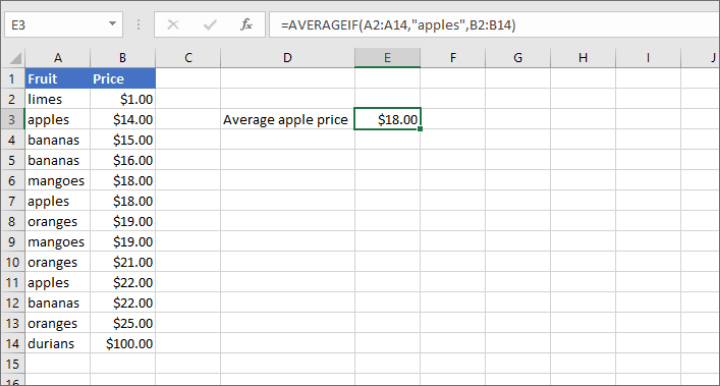The width and height of the screenshot is (720, 386).
Task: Open the Insert Function fx dialog
Action: 246,25
